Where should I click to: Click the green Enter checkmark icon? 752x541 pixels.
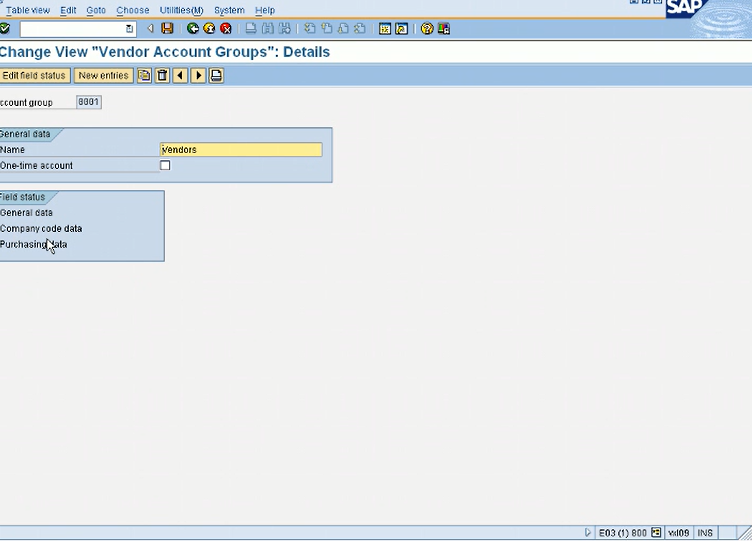[4, 29]
